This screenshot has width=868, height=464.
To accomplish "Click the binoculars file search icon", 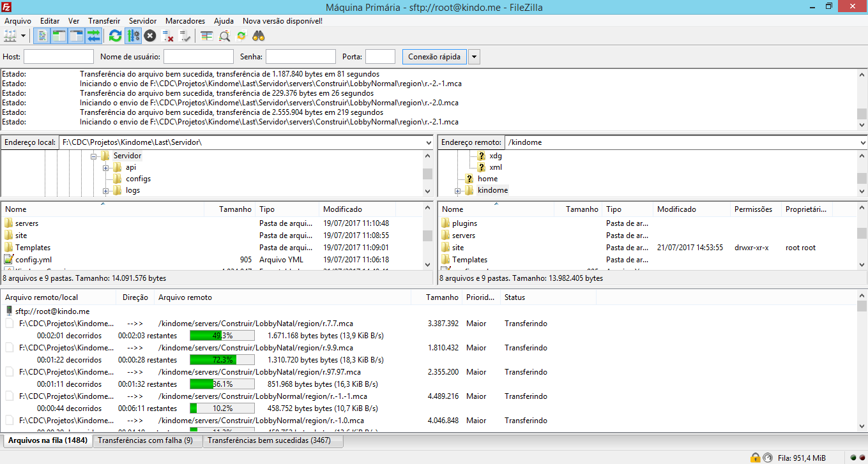I will [259, 36].
